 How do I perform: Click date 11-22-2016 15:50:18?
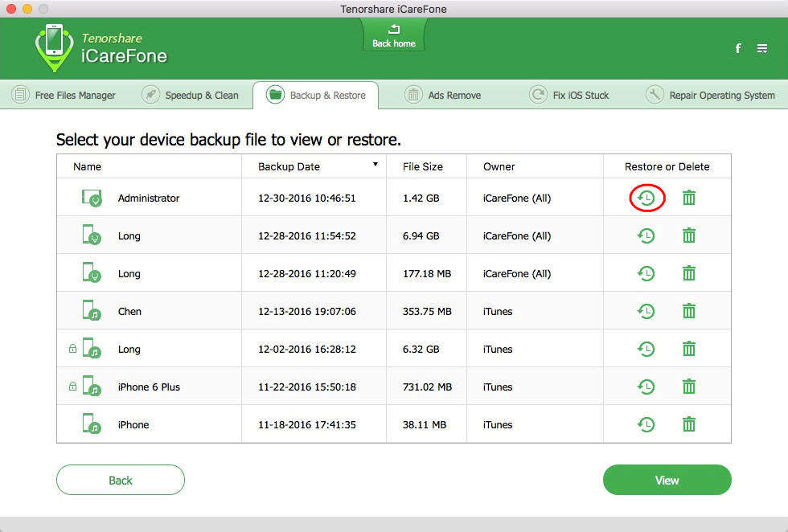tap(307, 387)
